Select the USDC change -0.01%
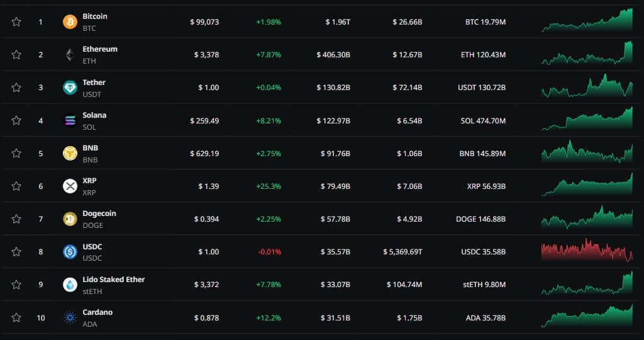 click(x=269, y=252)
